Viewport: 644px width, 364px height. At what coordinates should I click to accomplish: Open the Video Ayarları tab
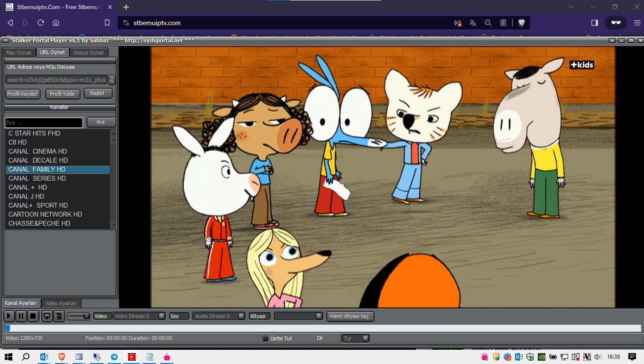tap(61, 303)
